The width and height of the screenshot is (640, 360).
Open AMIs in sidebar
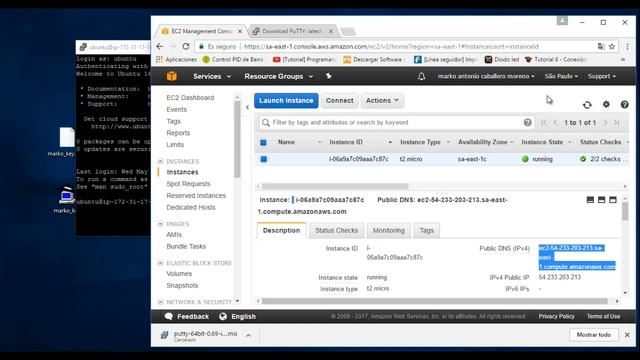pos(174,235)
